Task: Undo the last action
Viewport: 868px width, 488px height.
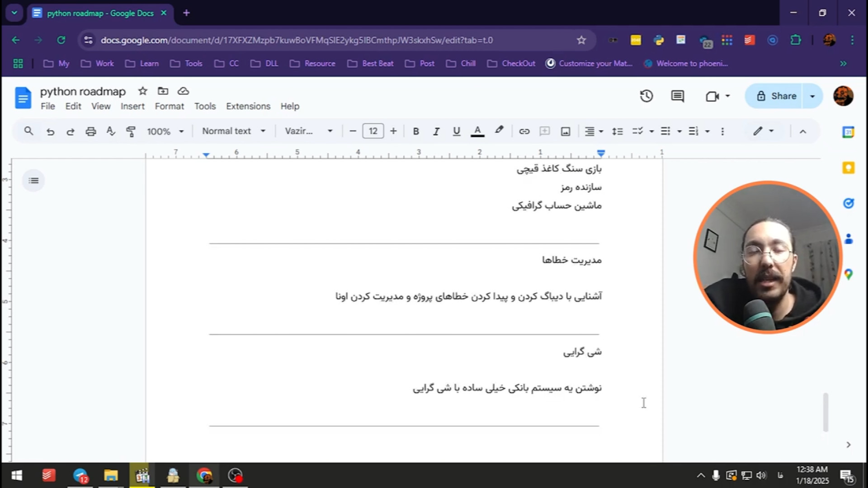Action: (x=50, y=131)
